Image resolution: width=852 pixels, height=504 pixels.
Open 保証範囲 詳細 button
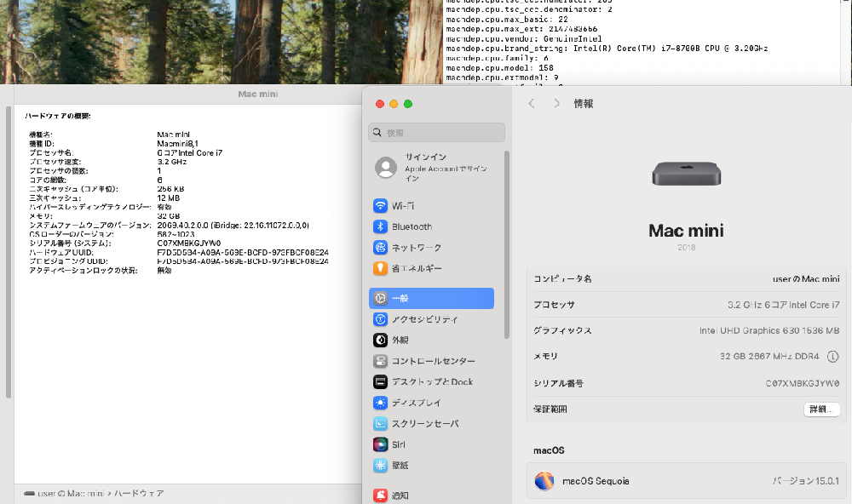click(x=821, y=409)
